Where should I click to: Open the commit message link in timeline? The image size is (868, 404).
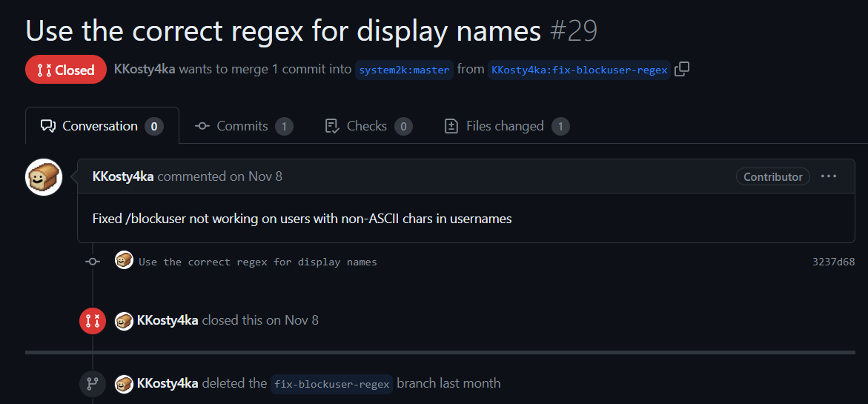pos(257,262)
